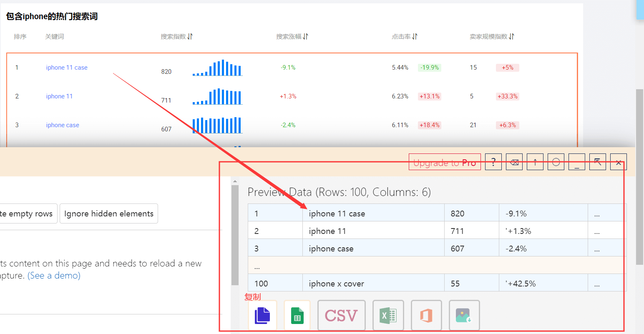Click the circle icon in panel toolbar

point(556,162)
